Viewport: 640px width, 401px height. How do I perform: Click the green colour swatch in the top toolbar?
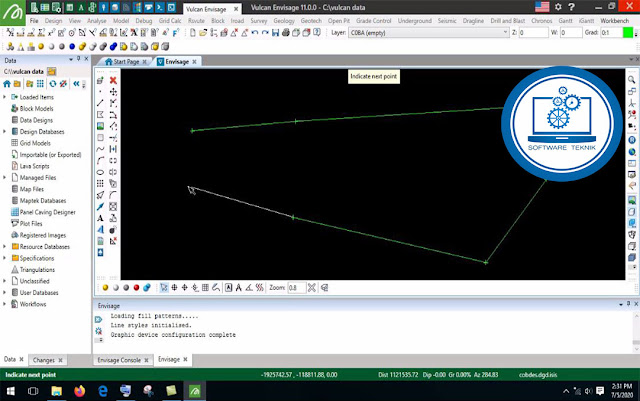point(627,33)
